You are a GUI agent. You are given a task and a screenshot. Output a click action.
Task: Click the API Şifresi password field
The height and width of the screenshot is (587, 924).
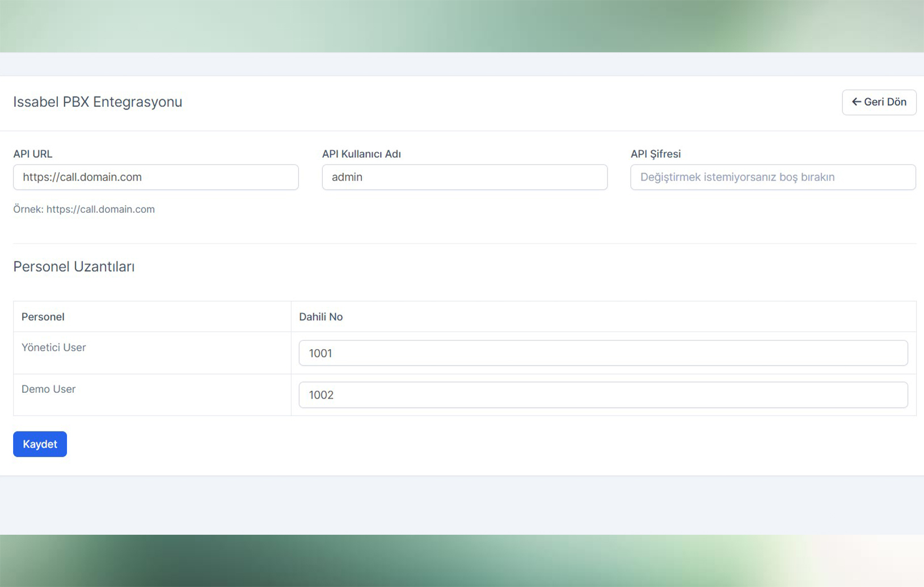pyautogui.click(x=773, y=177)
